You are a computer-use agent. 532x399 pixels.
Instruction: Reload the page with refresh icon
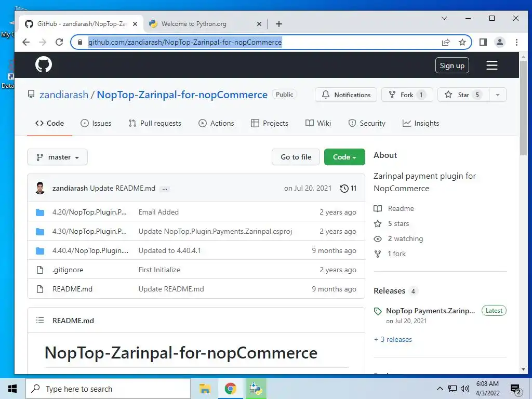tap(59, 42)
